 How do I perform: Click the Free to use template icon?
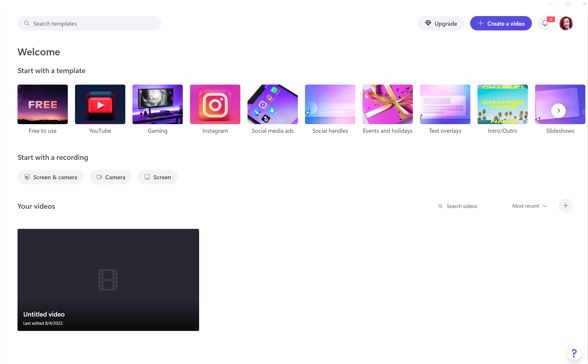(x=42, y=104)
